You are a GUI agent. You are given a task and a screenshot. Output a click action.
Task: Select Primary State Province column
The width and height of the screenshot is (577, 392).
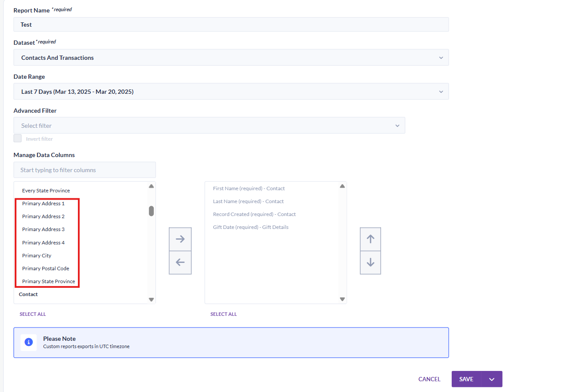(49, 281)
